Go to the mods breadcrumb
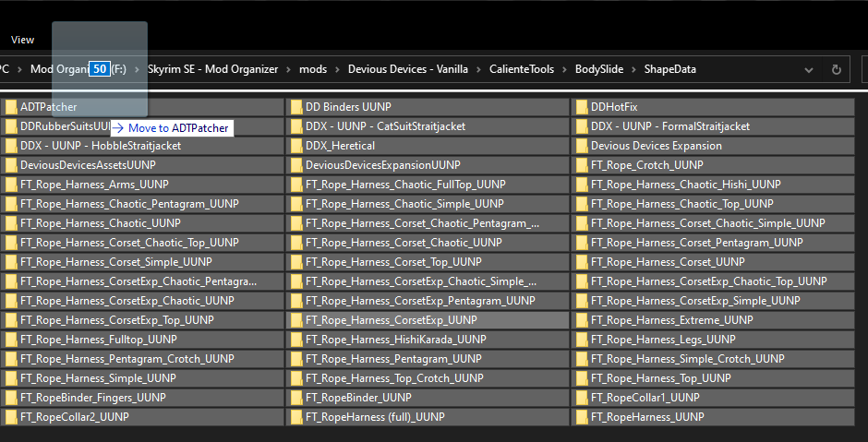Screen dimensions: 868x442 tap(313, 69)
